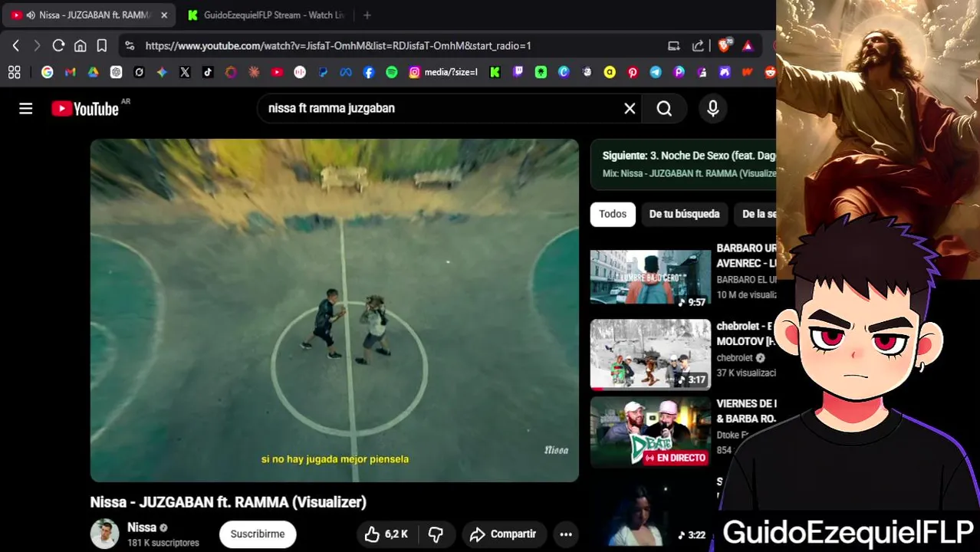The height and width of the screenshot is (552, 980).
Task: Open the EN DIRECTO debate stream thumbnail
Action: pyautogui.click(x=650, y=432)
